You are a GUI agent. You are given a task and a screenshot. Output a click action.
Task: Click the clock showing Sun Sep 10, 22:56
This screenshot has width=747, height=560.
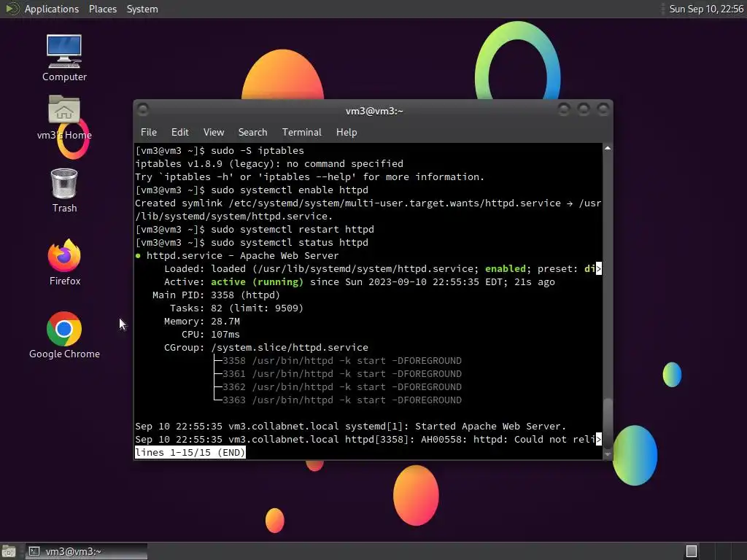(x=706, y=9)
